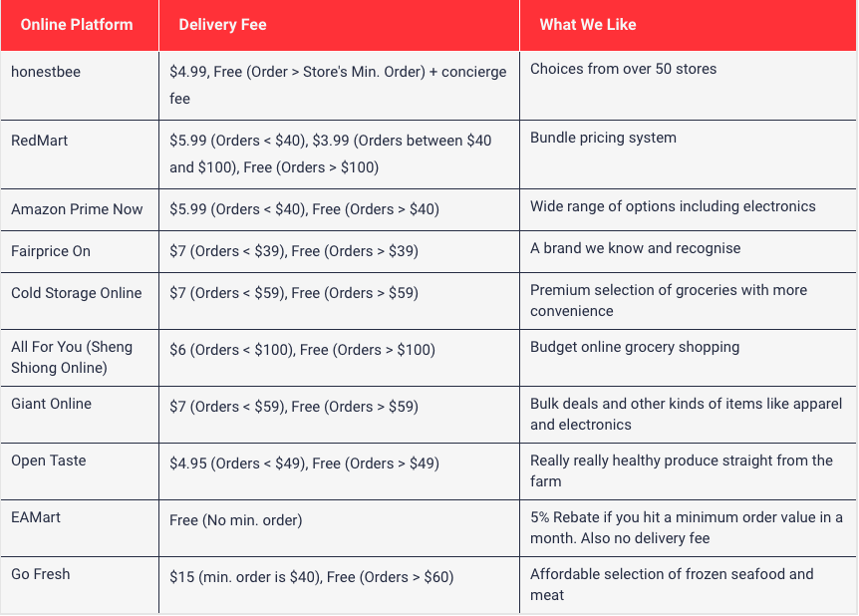
Task: Click the RedMart platform name
Action: tap(41, 140)
